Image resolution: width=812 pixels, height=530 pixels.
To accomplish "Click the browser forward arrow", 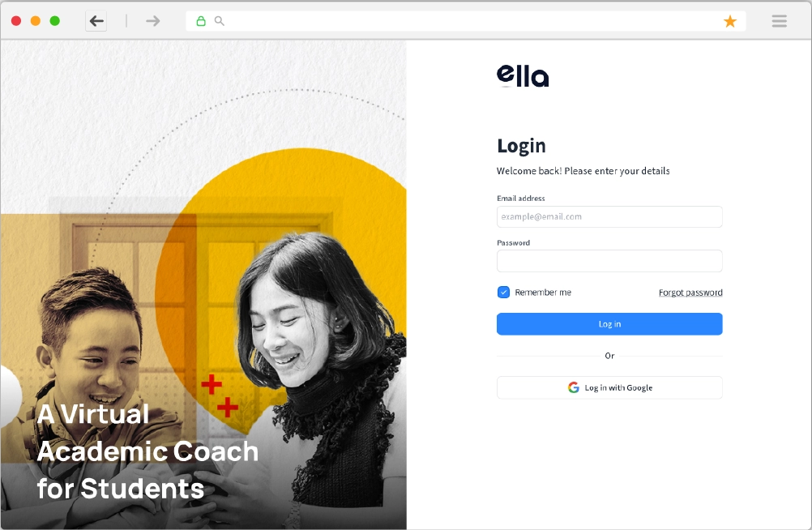I will point(153,21).
